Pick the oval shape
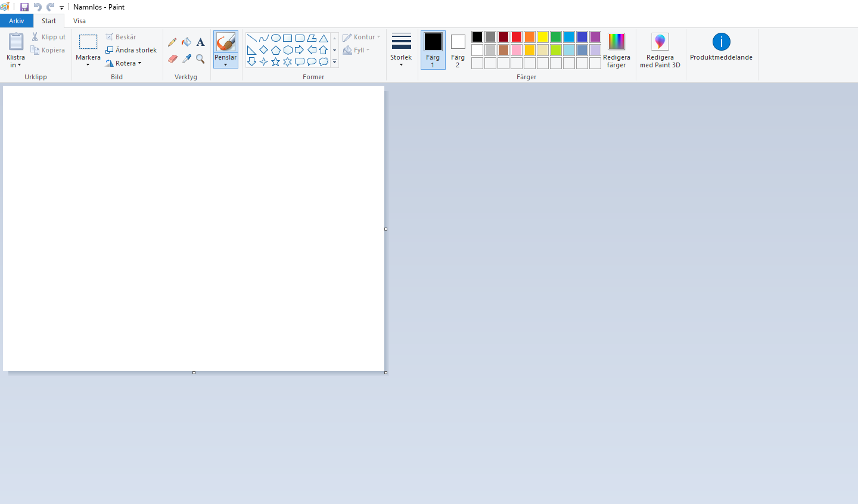Screen dimensions: 858x504 click(x=275, y=38)
